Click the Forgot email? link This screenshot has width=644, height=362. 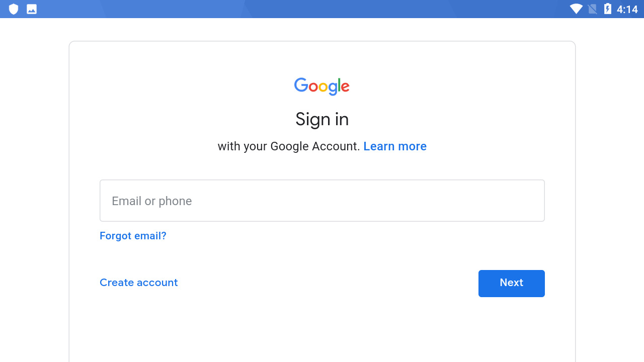pyautogui.click(x=133, y=236)
